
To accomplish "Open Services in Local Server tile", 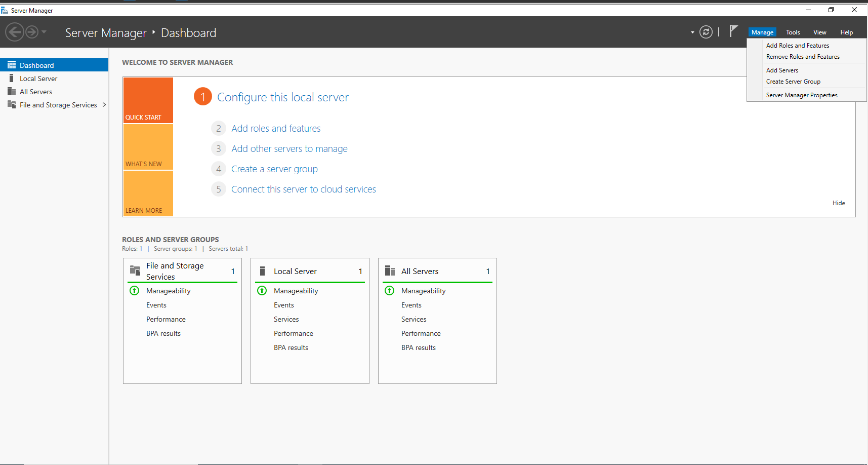I will tap(286, 320).
